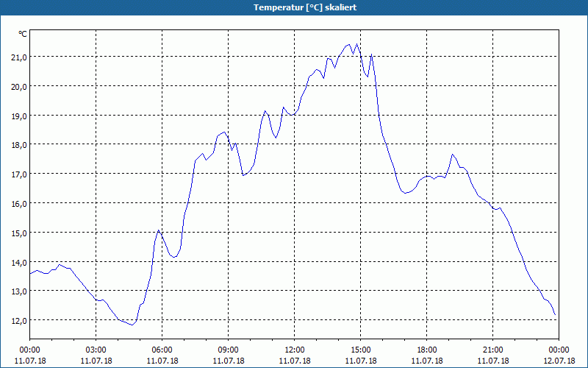
Task: Click the 19,0 y-axis label
Action: click(19, 116)
